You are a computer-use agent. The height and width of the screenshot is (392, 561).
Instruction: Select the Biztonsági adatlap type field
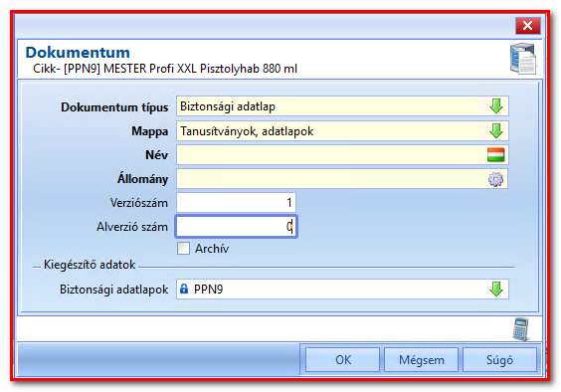tap(342, 106)
